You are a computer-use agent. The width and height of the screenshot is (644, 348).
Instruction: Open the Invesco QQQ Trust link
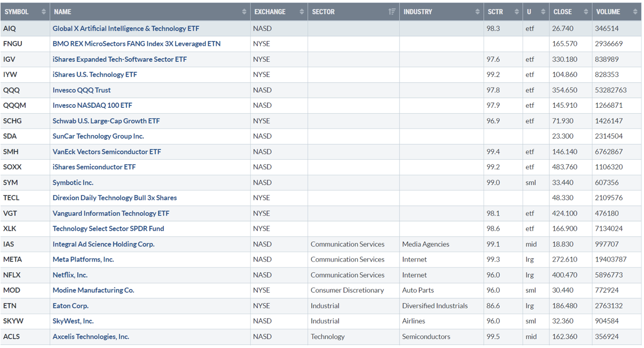point(82,90)
